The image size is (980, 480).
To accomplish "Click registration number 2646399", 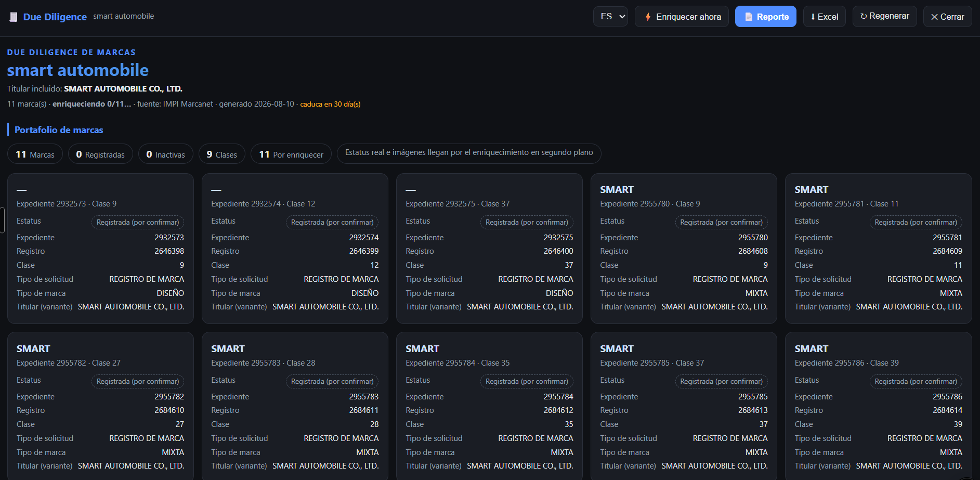I will (x=364, y=251).
